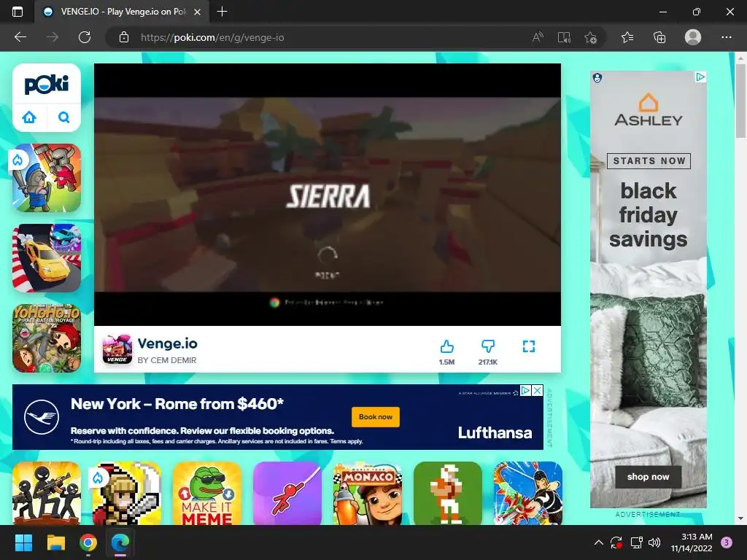The image size is (747, 560).
Task: Add this page to favorites
Action: tap(590, 37)
